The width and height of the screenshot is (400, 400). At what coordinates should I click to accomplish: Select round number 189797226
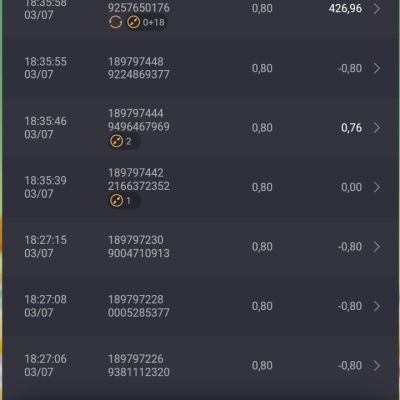136,359
